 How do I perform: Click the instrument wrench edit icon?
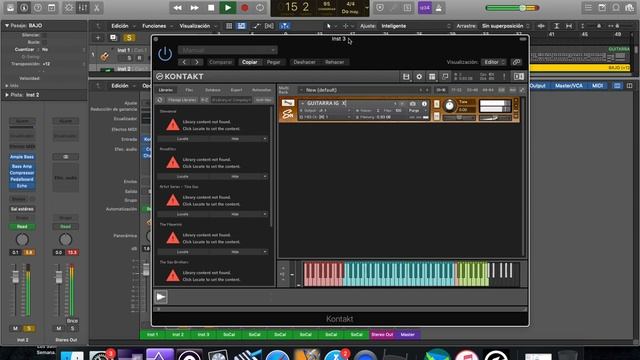click(288, 103)
